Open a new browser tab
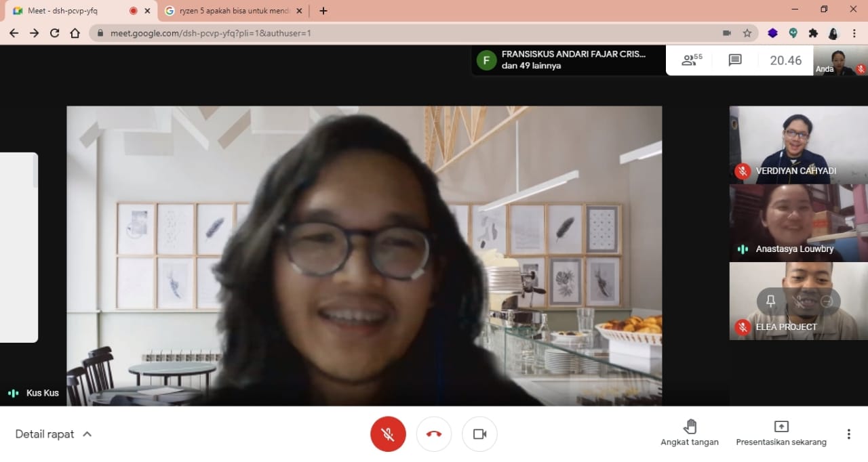This screenshot has width=868, height=462. click(323, 11)
